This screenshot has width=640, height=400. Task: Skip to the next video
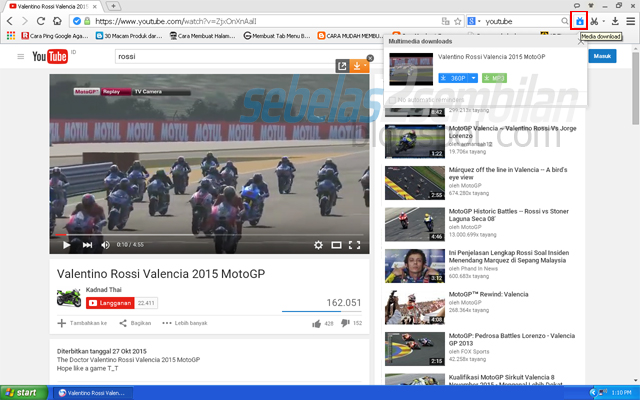87,245
